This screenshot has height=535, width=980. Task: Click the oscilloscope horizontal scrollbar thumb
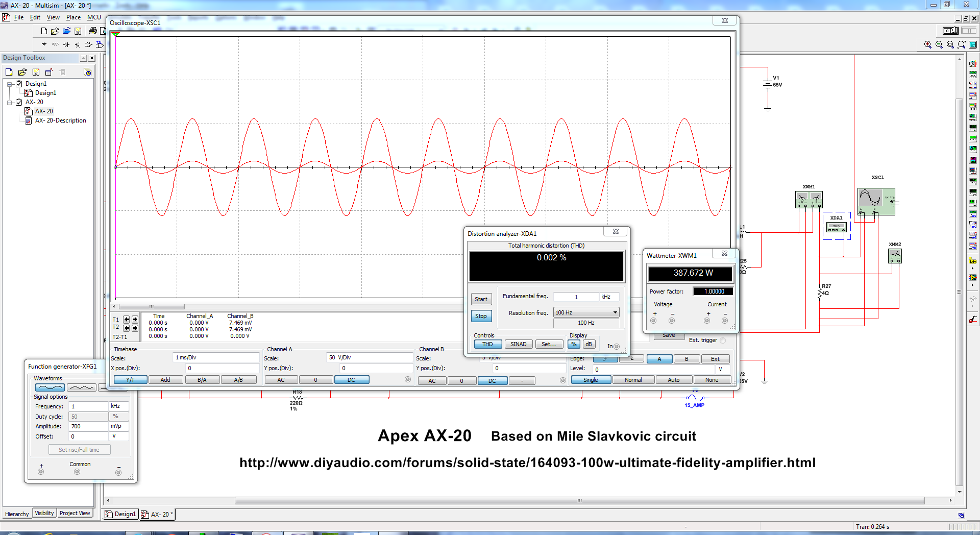(x=152, y=306)
